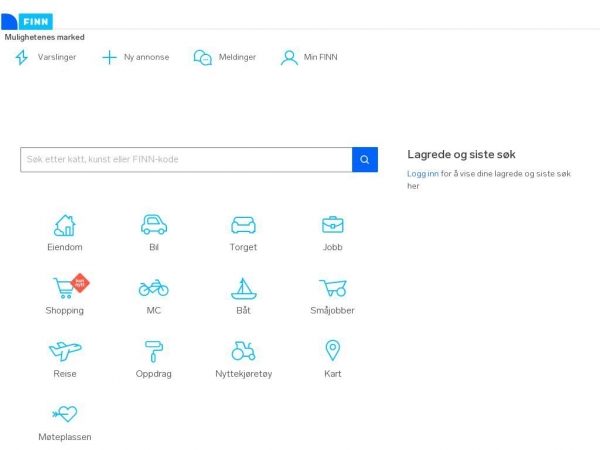Click the Min FINN text label
600x450 pixels.
(321, 57)
